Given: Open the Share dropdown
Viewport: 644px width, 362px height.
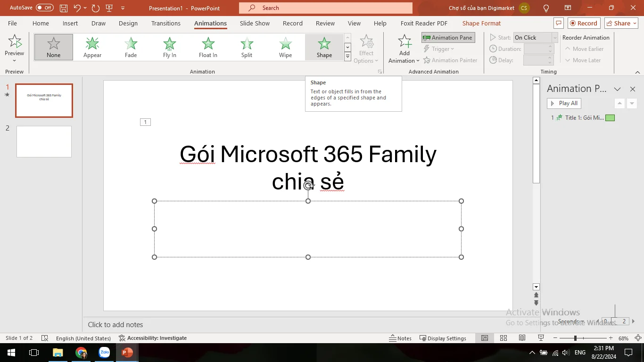Looking at the screenshot, I should point(621,23).
